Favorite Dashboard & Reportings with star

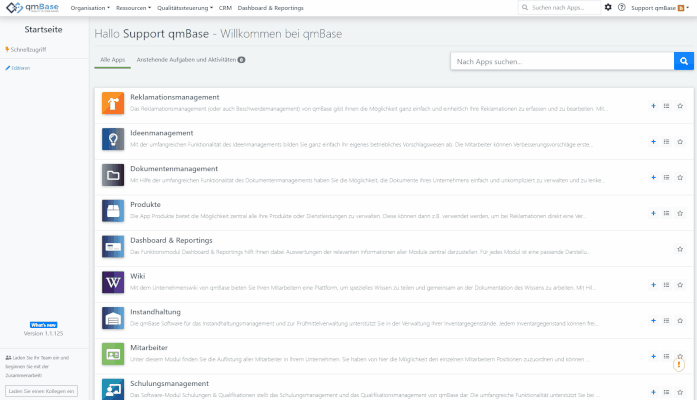680,249
